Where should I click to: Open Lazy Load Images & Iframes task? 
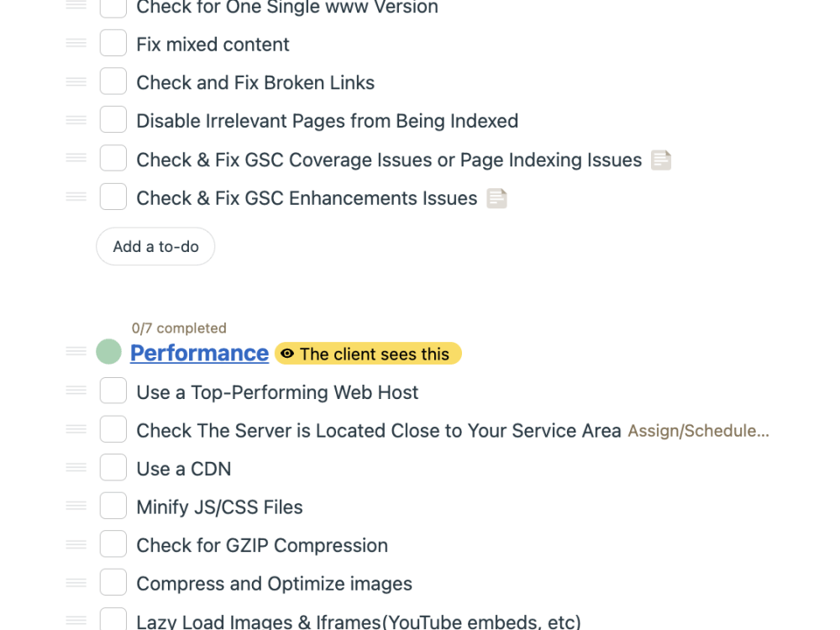pyautogui.click(x=359, y=622)
